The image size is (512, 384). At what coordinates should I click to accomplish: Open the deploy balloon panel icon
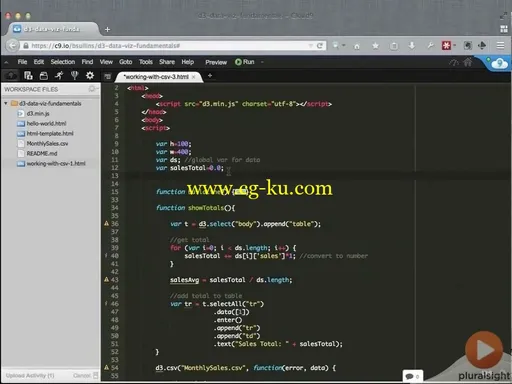(x=74, y=76)
